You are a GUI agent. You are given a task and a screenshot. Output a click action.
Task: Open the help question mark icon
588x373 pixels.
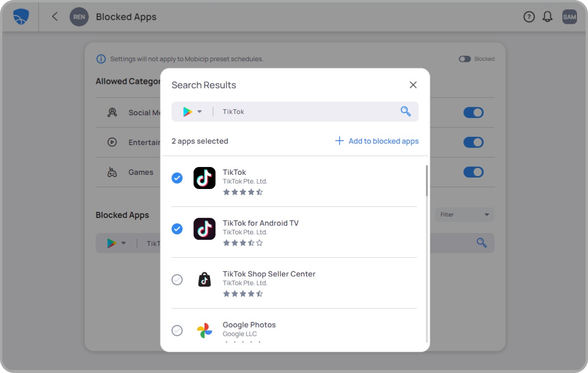[529, 17]
